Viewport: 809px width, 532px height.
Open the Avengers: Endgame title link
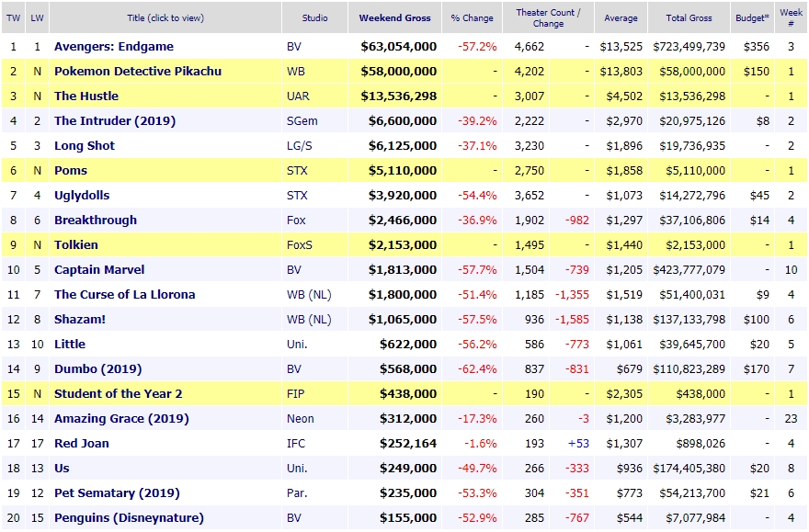pyautogui.click(x=114, y=46)
